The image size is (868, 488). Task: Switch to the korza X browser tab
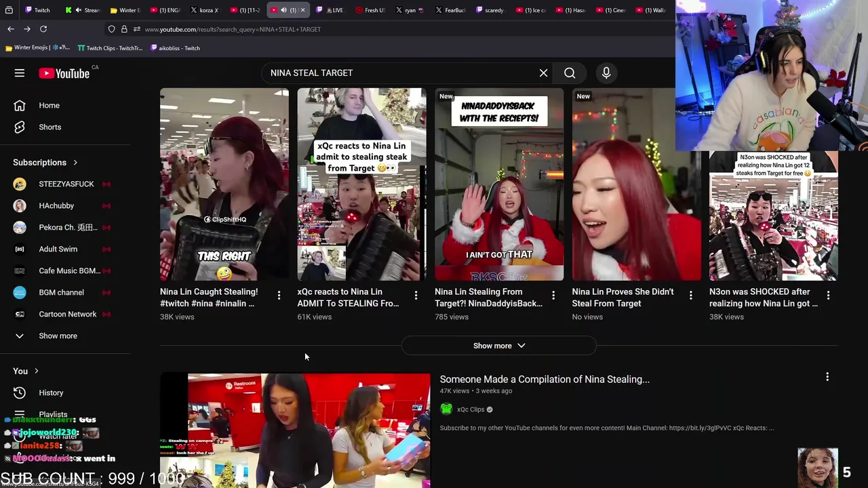(x=205, y=10)
